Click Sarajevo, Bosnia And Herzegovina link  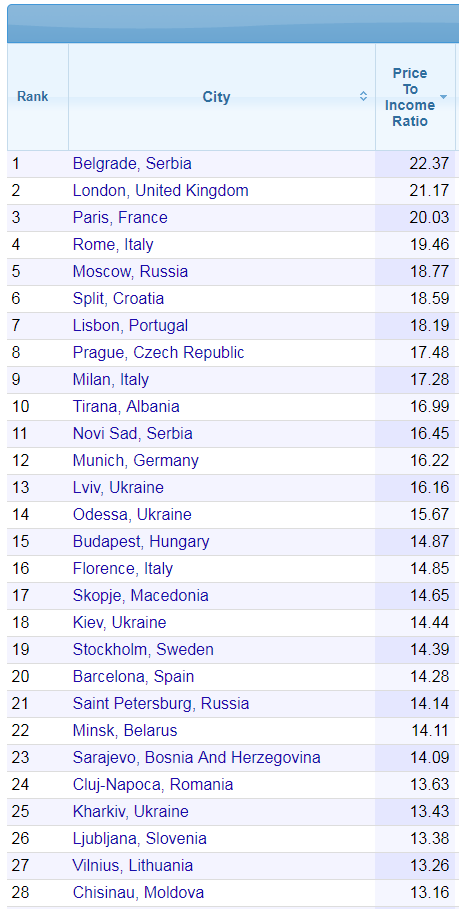pyautogui.click(x=196, y=758)
